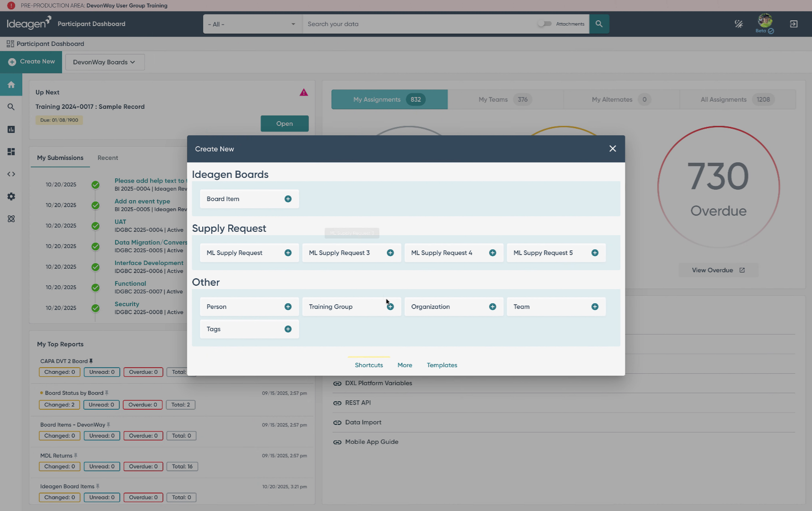The image size is (812, 511).
Task: Click the plus icon on Board Item
Action: (x=288, y=199)
